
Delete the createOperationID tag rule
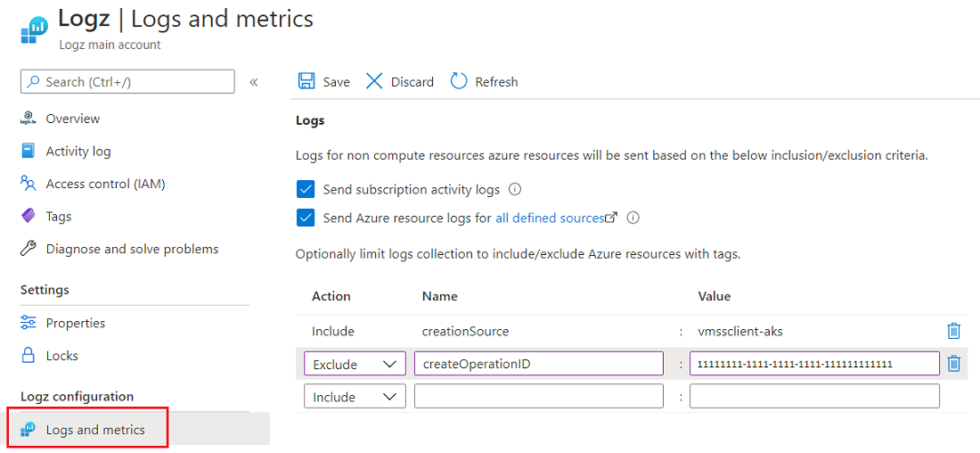953,364
